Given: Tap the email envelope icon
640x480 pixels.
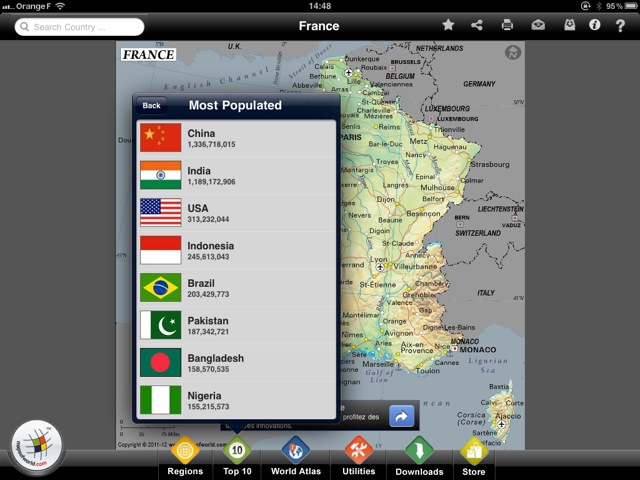Looking at the screenshot, I should tap(538, 25).
